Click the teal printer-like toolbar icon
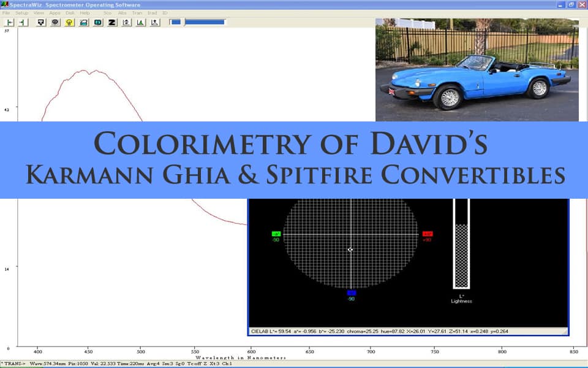The width and height of the screenshot is (588, 368). coord(84,23)
